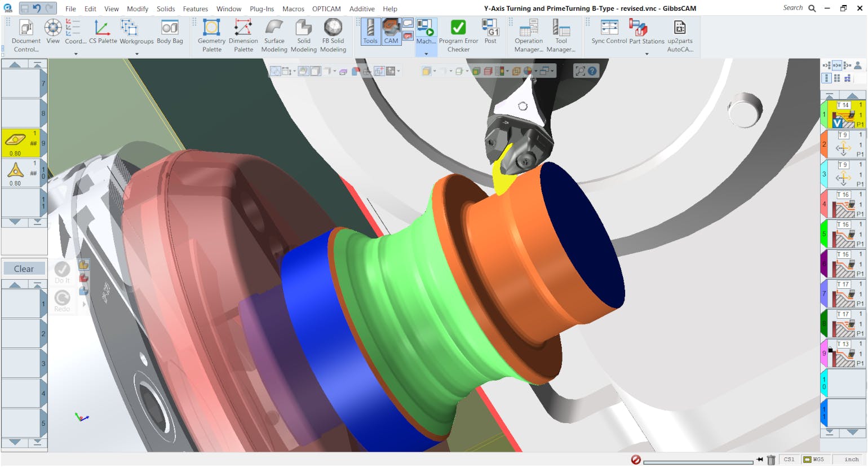Expand the Machining palette dropdown
868x467 pixels.
click(x=426, y=52)
